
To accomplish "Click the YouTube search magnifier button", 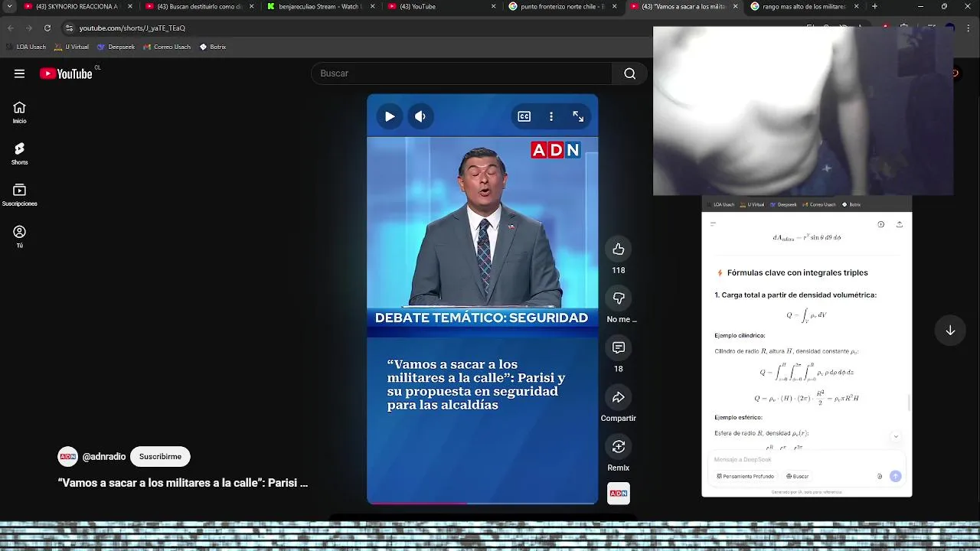I will pos(629,73).
